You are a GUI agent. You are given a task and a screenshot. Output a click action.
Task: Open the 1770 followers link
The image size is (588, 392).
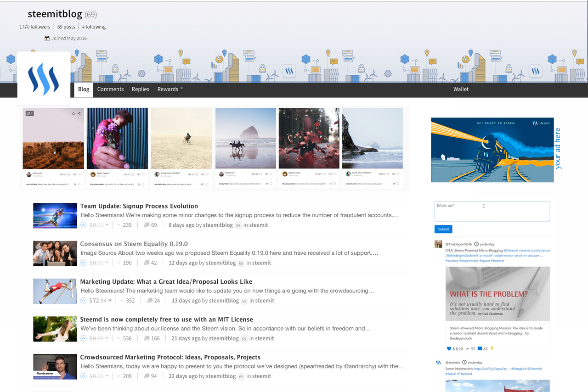(x=35, y=27)
